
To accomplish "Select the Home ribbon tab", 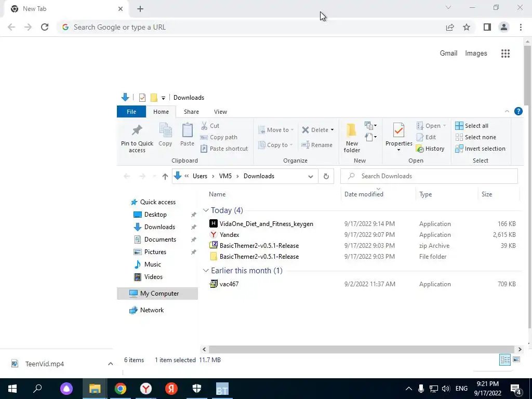I will pyautogui.click(x=161, y=112).
